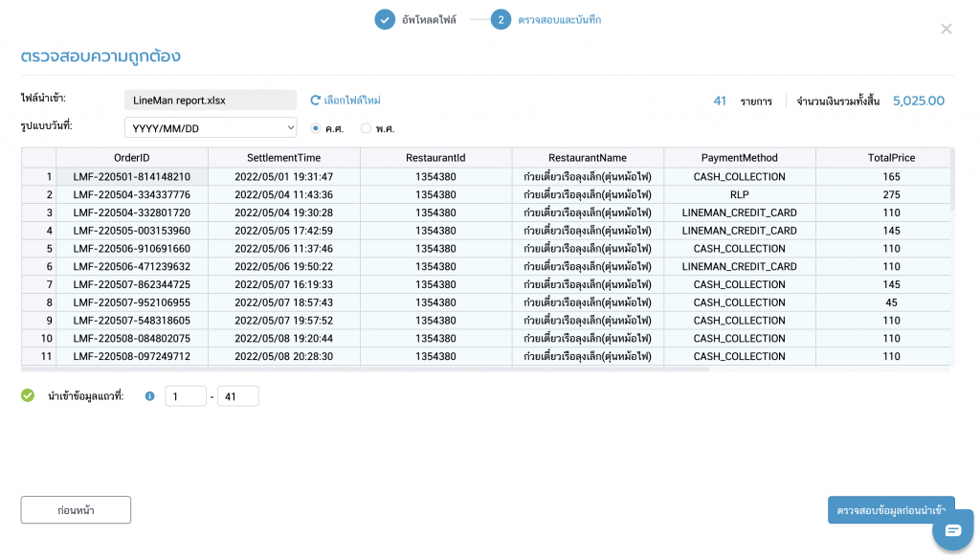Click the blue info icon beside row range

(149, 396)
